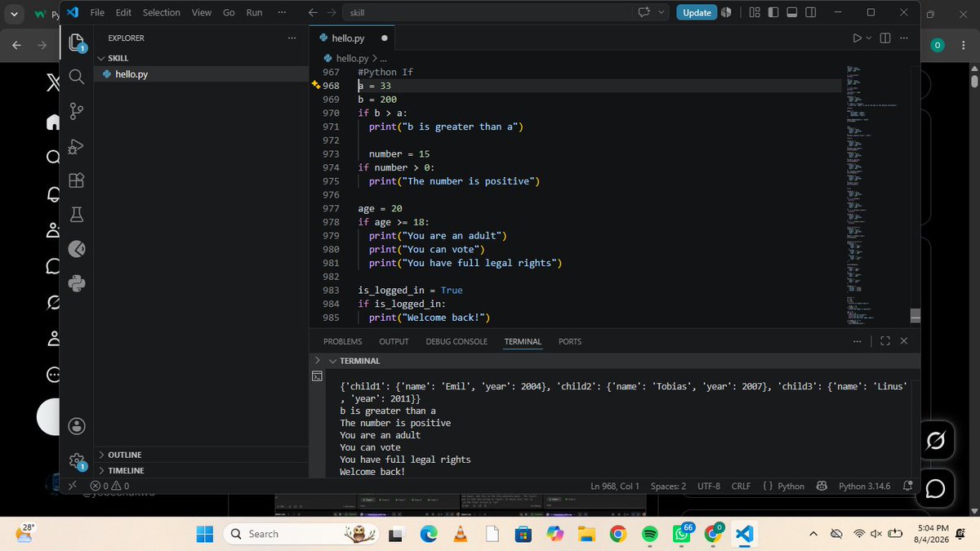Viewport: 980px width, 551px height.
Task: Open the Copilot chat icon in title bar
Action: pyautogui.click(x=644, y=12)
